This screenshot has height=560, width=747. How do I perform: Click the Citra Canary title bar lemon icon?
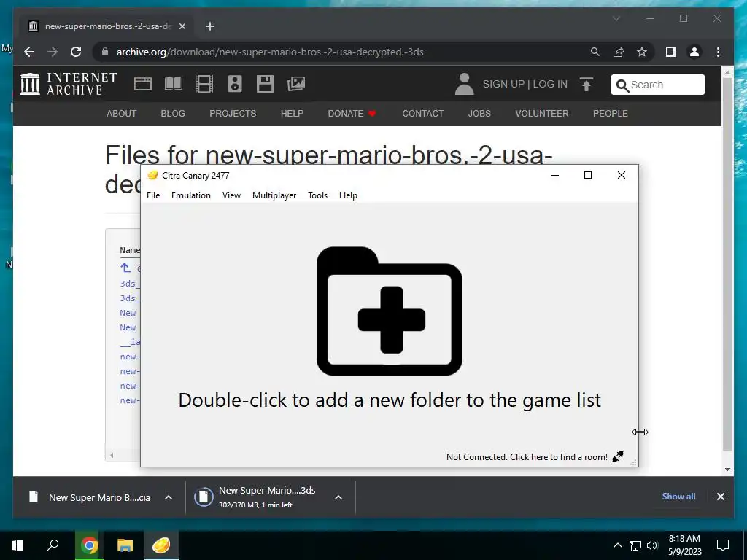152,175
